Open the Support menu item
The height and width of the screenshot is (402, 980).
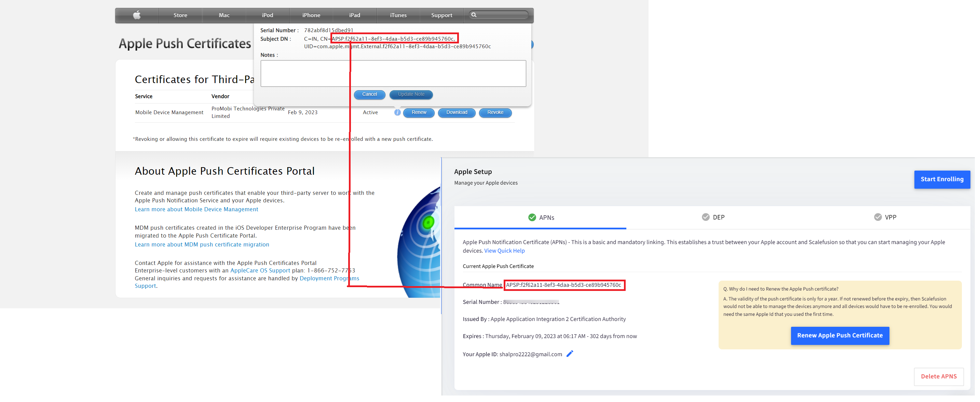coord(442,15)
